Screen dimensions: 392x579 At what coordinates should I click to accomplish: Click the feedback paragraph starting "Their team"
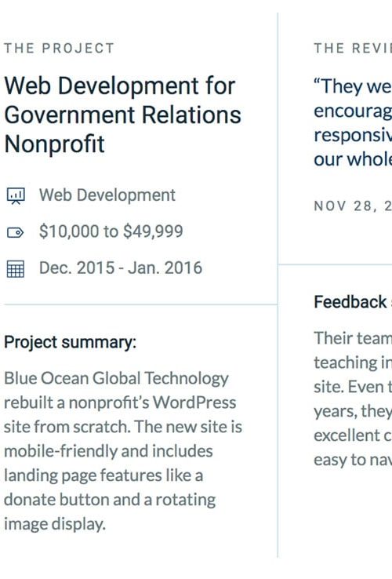[x=353, y=399]
